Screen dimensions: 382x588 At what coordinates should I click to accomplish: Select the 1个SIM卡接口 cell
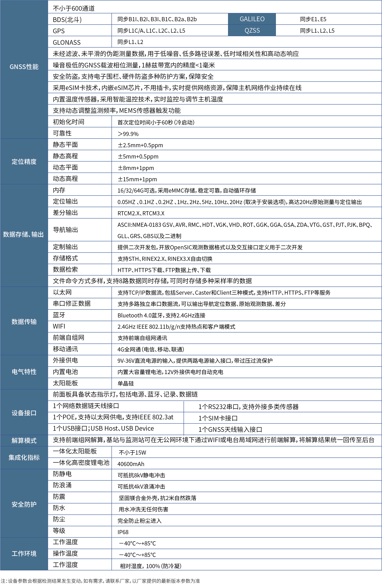coord(218,418)
